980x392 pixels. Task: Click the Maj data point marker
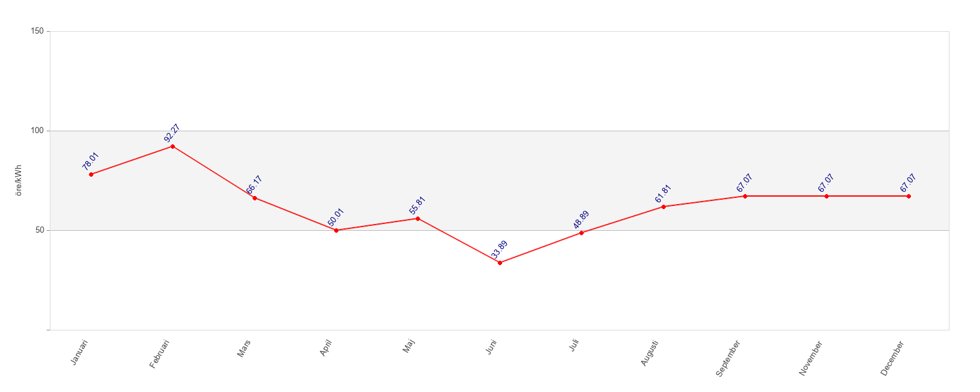point(418,218)
